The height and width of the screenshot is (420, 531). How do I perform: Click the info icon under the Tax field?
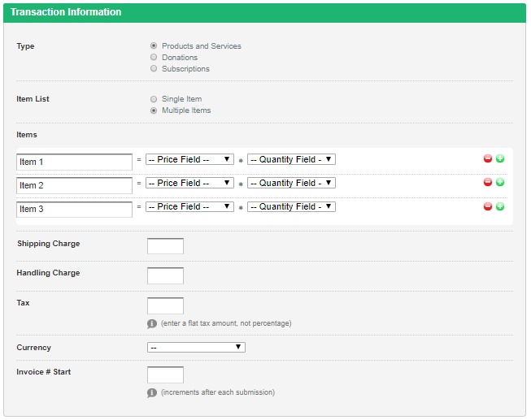click(x=152, y=323)
